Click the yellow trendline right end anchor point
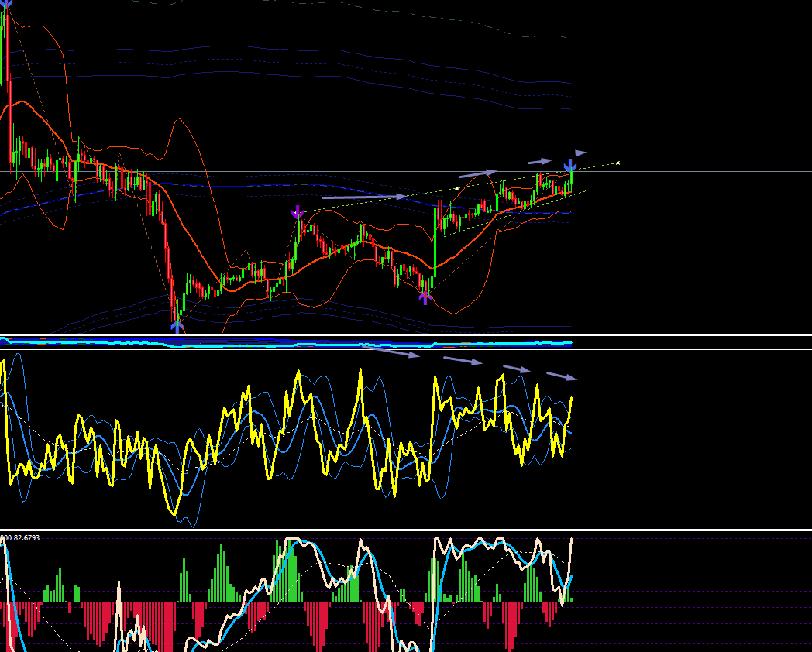Viewport: 812px width, 652px height. click(618, 163)
